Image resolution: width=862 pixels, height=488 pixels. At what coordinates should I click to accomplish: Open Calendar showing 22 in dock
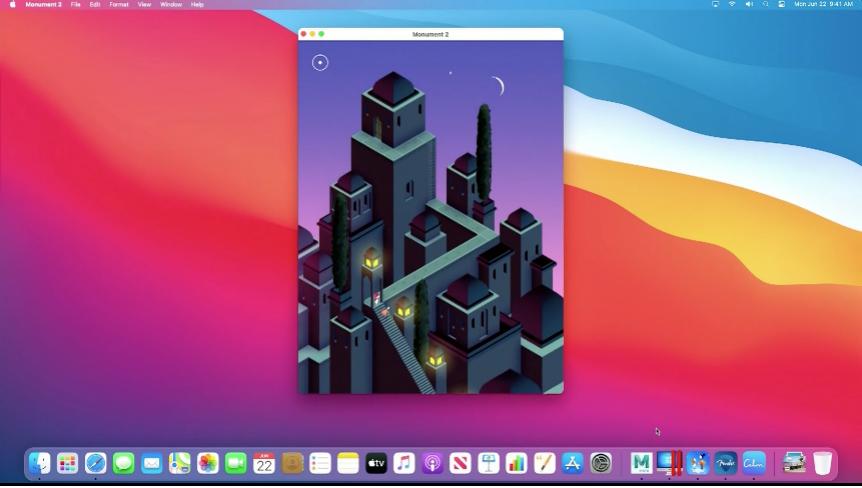click(x=264, y=463)
